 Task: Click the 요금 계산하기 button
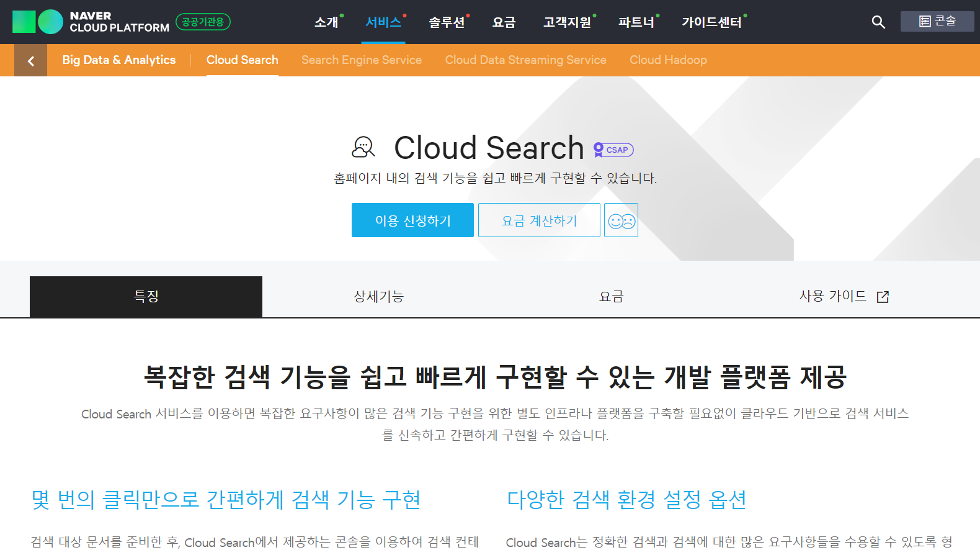[x=539, y=220]
